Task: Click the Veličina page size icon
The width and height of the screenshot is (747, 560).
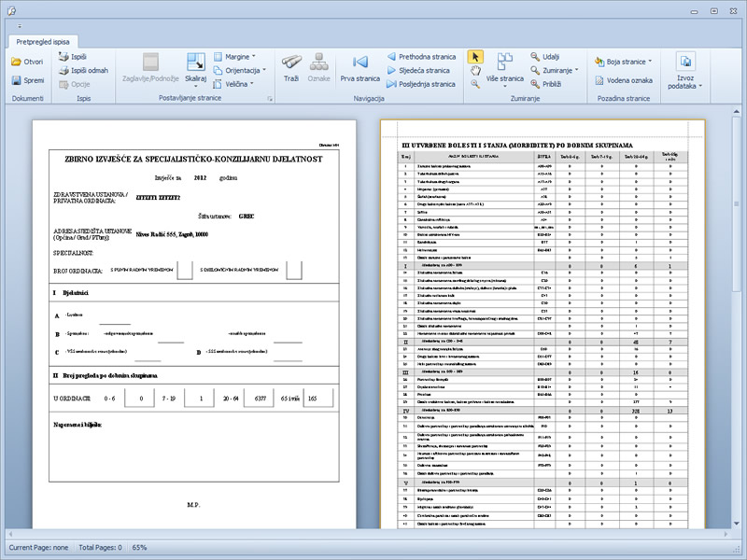Action: pyautogui.click(x=218, y=84)
